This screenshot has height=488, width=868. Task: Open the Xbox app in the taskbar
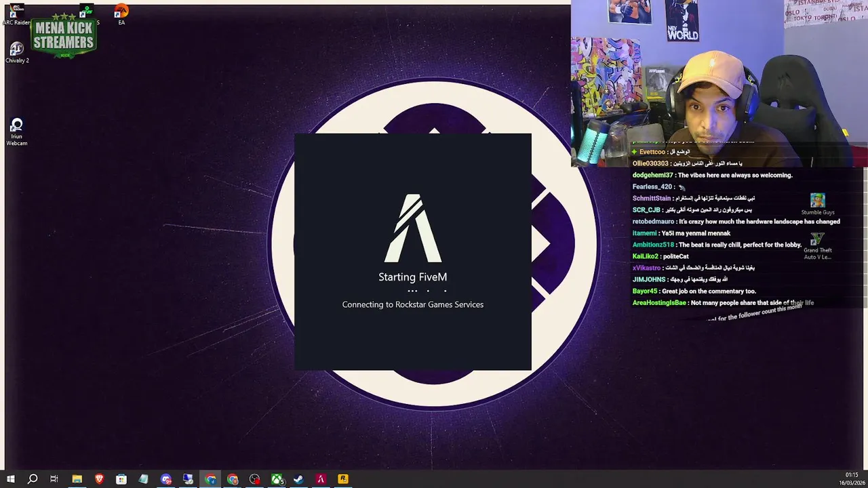tap(277, 479)
